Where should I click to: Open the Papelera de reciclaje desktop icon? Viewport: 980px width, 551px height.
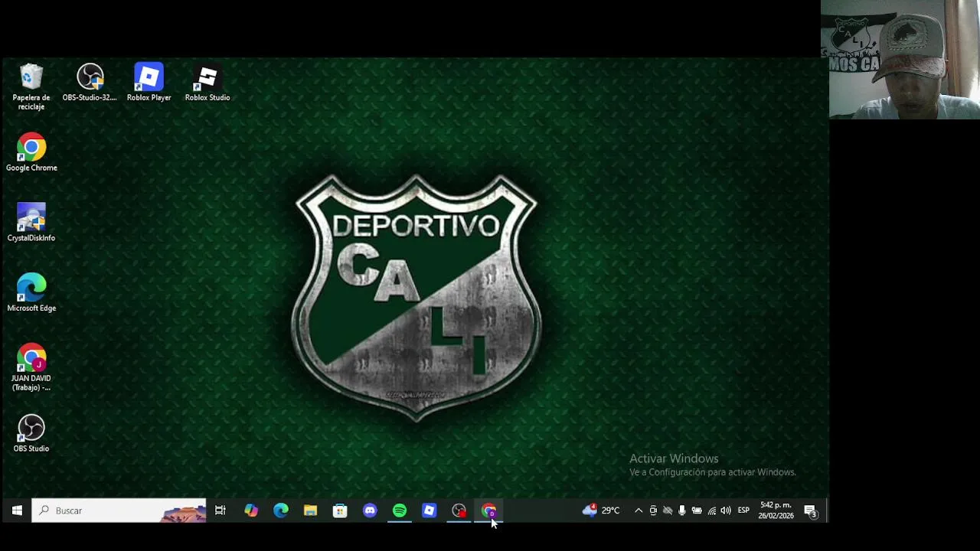pyautogui.click(x=31, y=86)
